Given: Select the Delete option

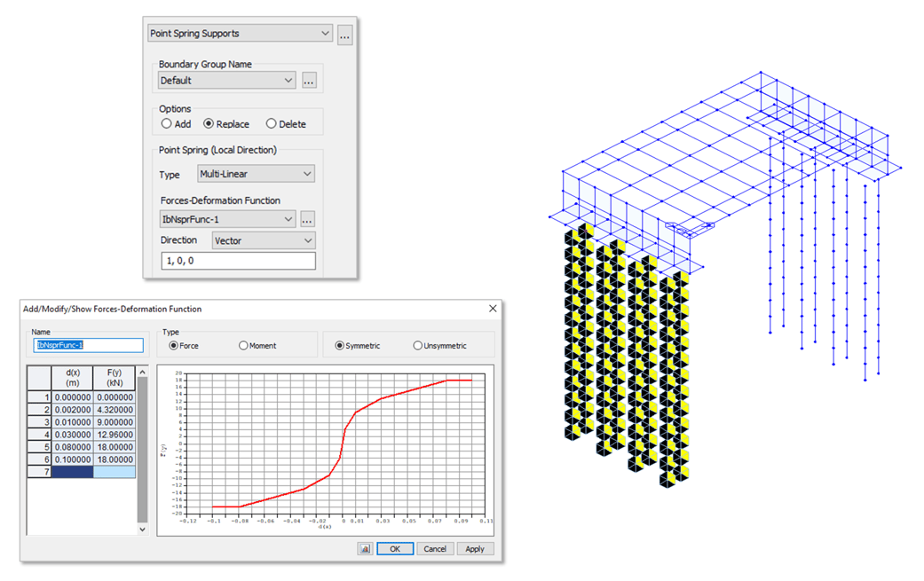Looking at the screenshot, I should (x=270, y=123).
